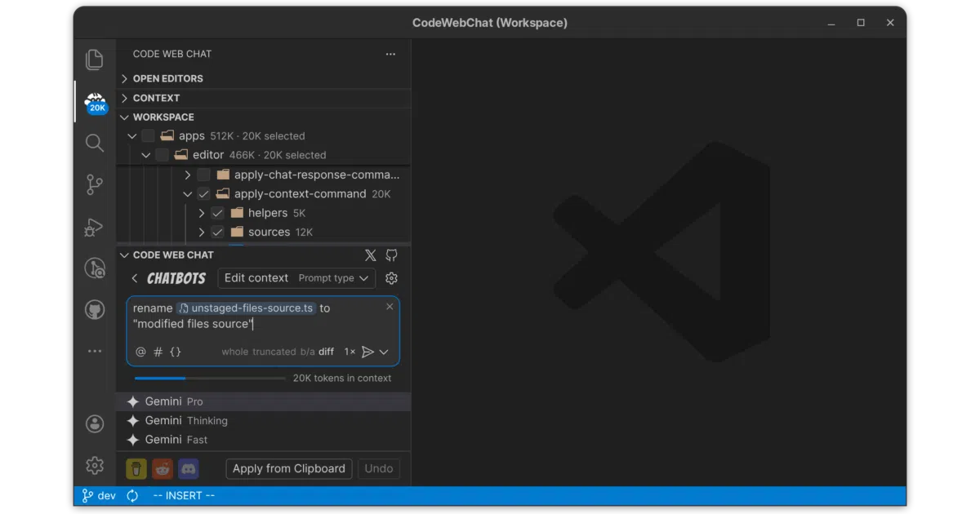Viewport: 980px width, 514px height.
Task: Open the Reddit community icon
Action: click(x=163, y=468)
